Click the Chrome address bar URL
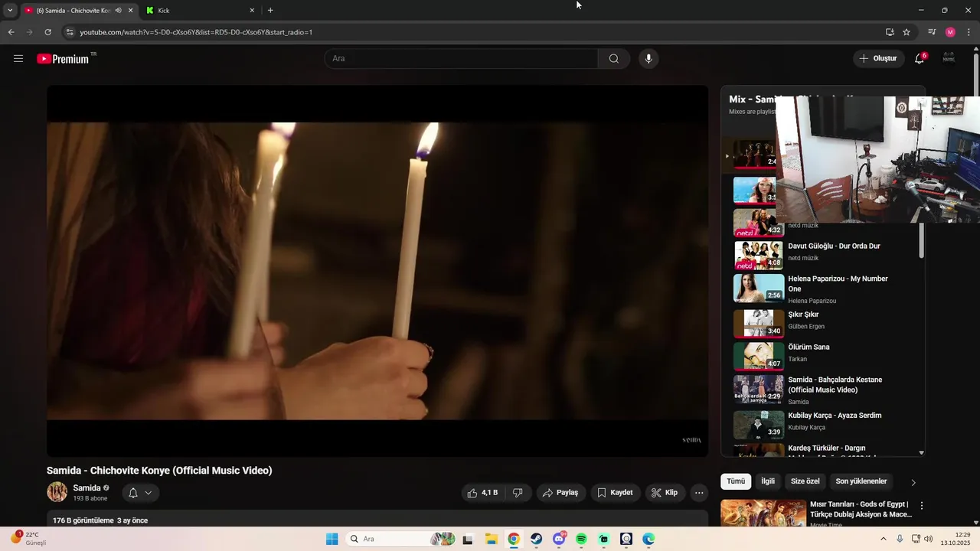 pos(196,32)
